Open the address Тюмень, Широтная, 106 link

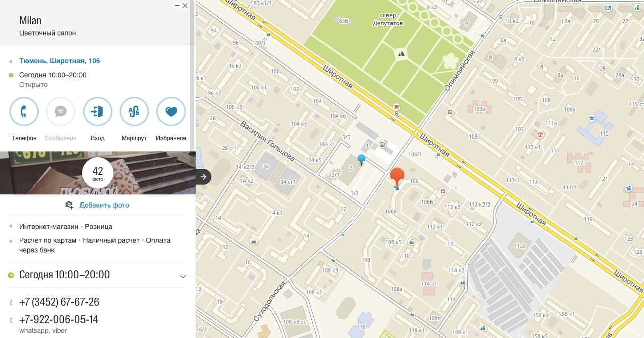[59, 61]
